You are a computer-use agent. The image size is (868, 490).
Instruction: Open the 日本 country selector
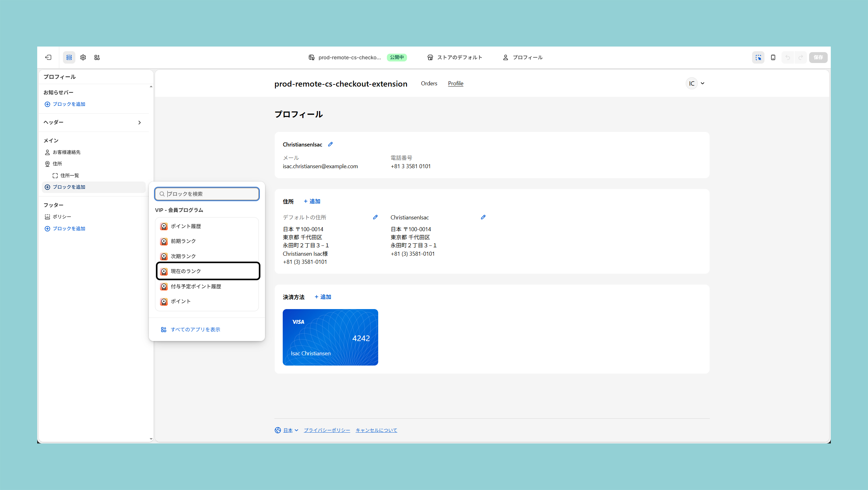(x=287, y=430)
